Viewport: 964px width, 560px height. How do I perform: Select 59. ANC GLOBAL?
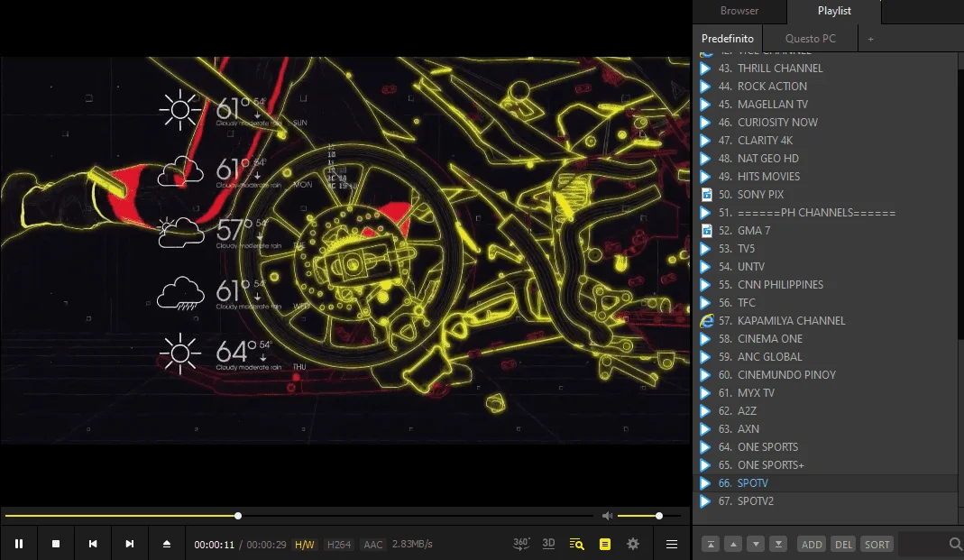click(x=826, y=356)
